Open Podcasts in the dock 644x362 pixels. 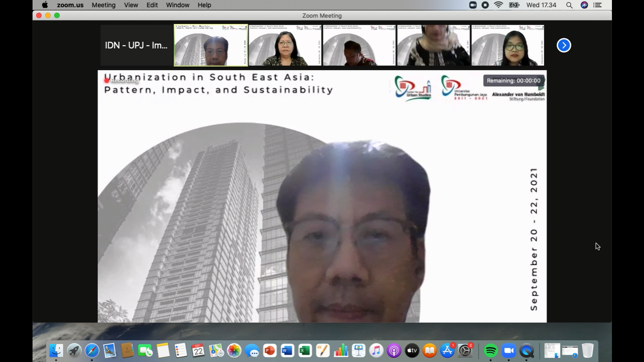394,350
